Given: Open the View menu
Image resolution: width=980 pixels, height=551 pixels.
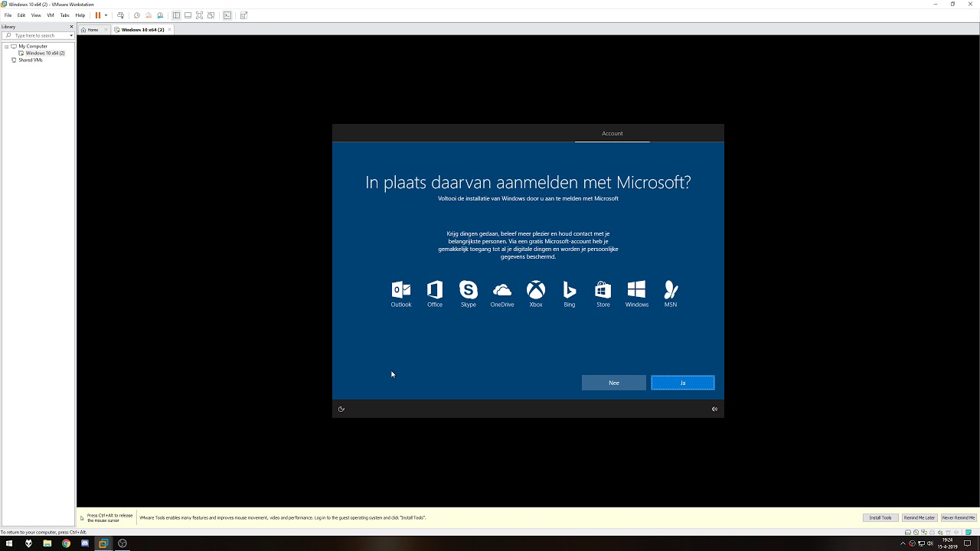Looking at the screenshot, I should click(36, 15).
